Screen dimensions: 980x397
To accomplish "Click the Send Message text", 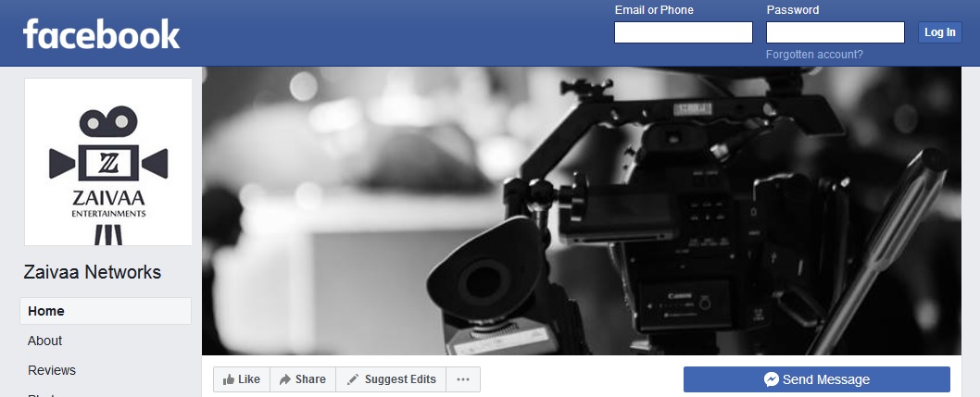I will 826,379.
